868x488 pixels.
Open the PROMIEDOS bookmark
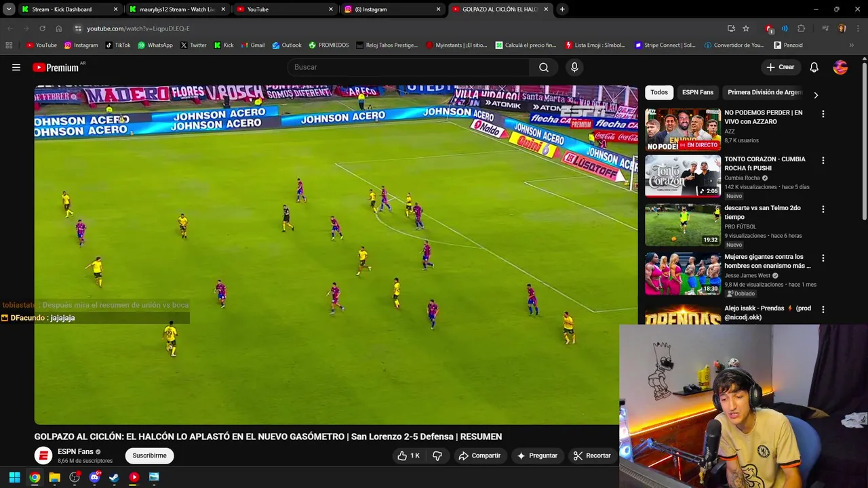(328, 45)
